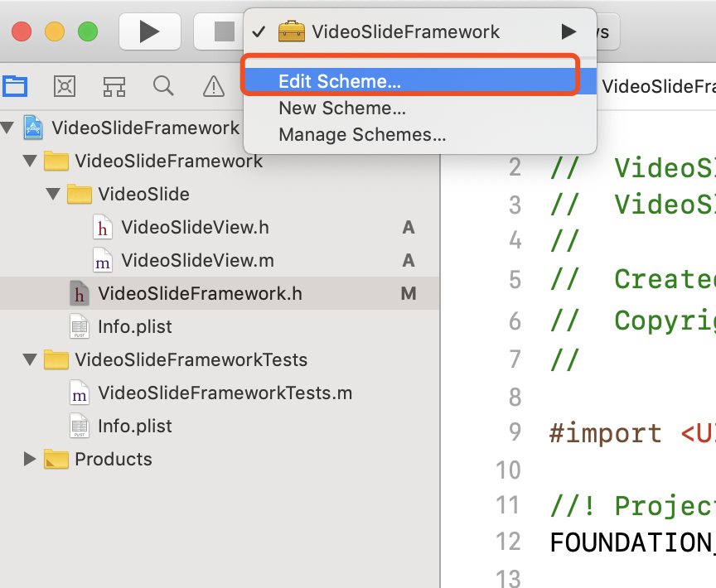
Task: Click line number 9 in editor gutter
Action: click(x=515, y=432)
